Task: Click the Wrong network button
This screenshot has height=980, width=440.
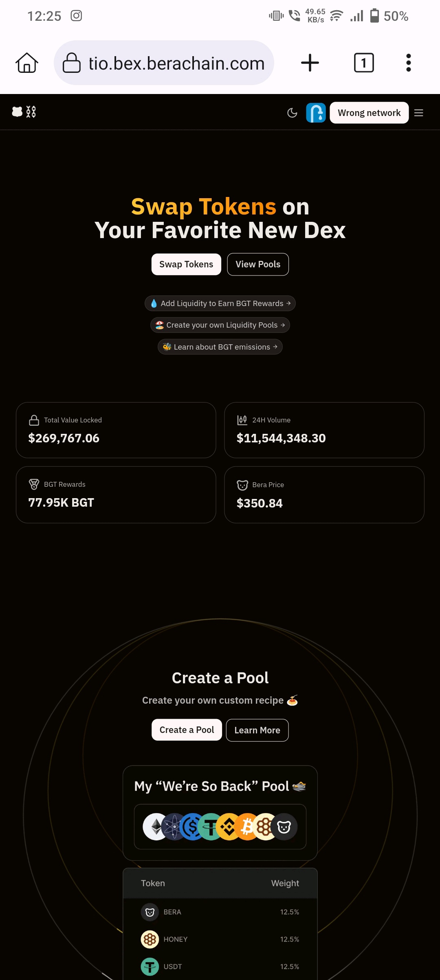Action: pos(369,113)
